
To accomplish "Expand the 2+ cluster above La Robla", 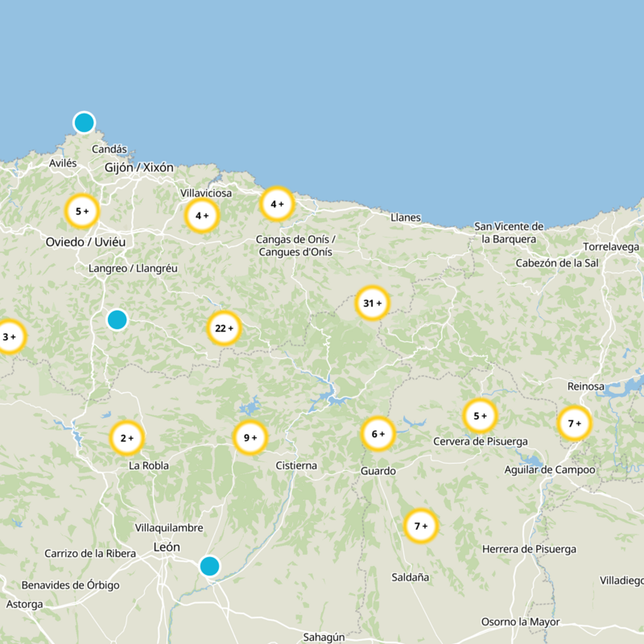I will [126, 438].
